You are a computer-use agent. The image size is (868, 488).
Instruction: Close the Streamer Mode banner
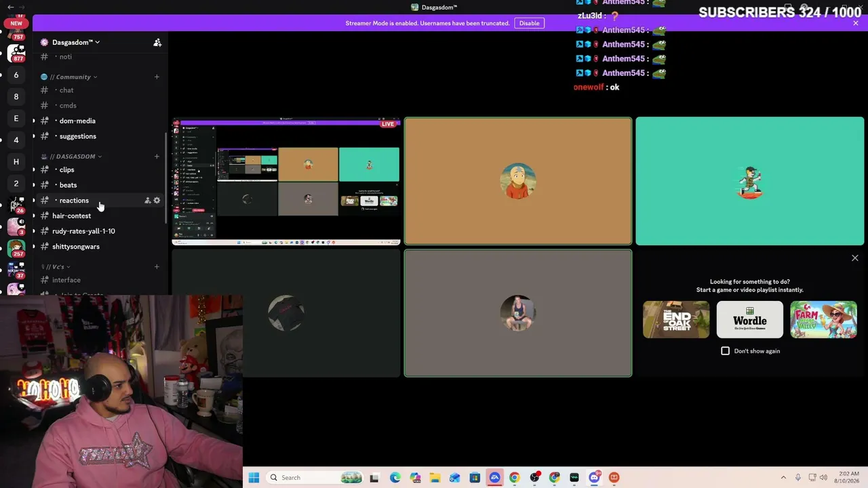click(856, 23)
